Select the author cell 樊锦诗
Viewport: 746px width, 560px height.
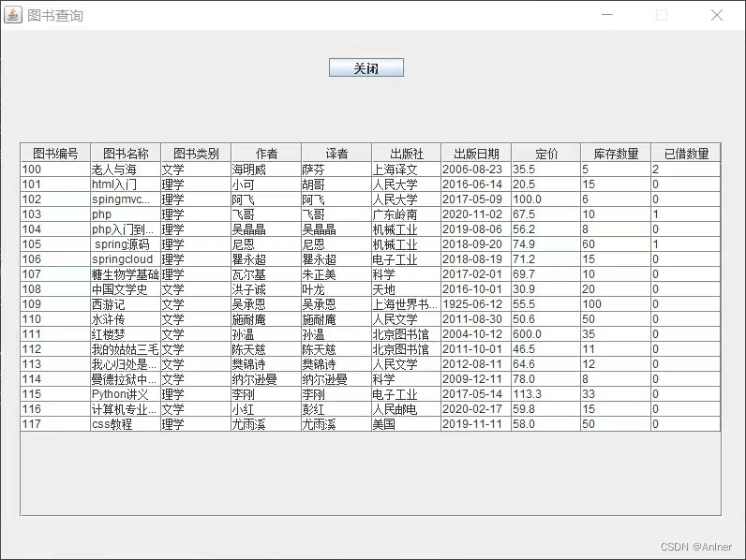(266, 364)
